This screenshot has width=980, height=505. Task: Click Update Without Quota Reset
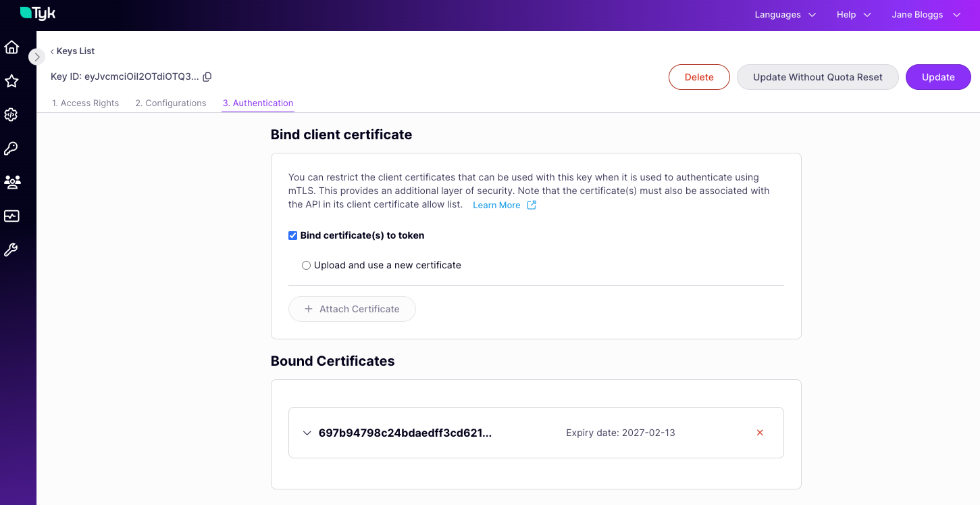click(x=817, y=76)
